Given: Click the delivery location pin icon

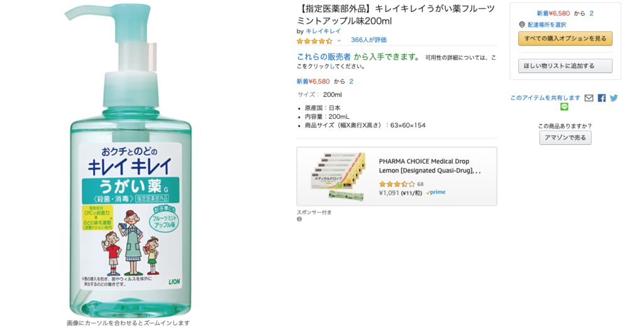Looking at the screenshot, I should pyautogui.click(x=521, y=25).
